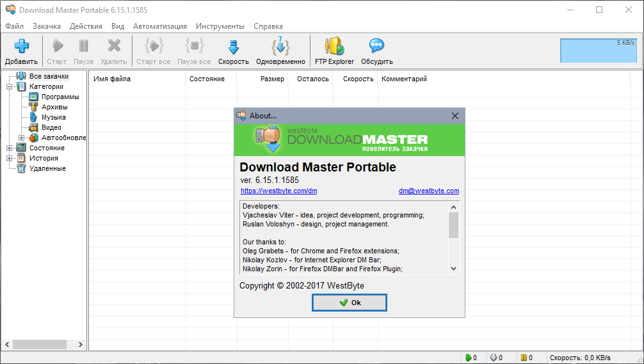The height and width of the screenshot is (364, 644).
Task: Click the 'Copyright © 2002-2017 WestByte' text
Action: [302, 285]
